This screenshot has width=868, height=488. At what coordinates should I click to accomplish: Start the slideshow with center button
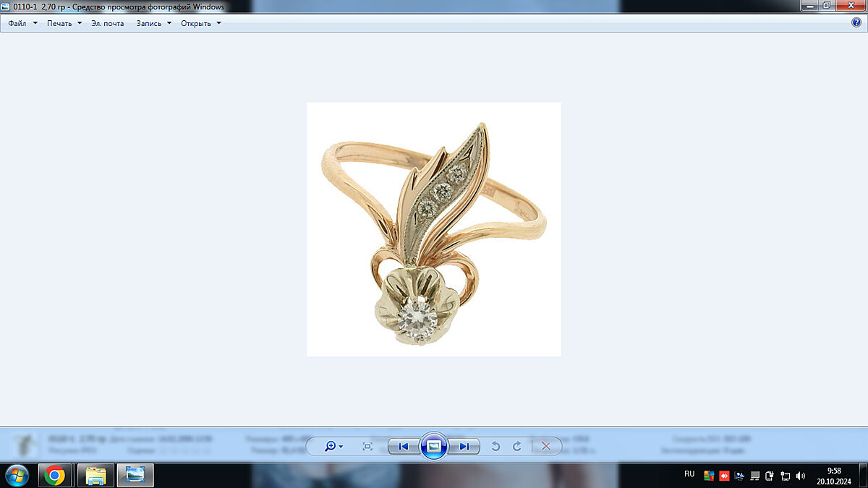click(433, 446)
